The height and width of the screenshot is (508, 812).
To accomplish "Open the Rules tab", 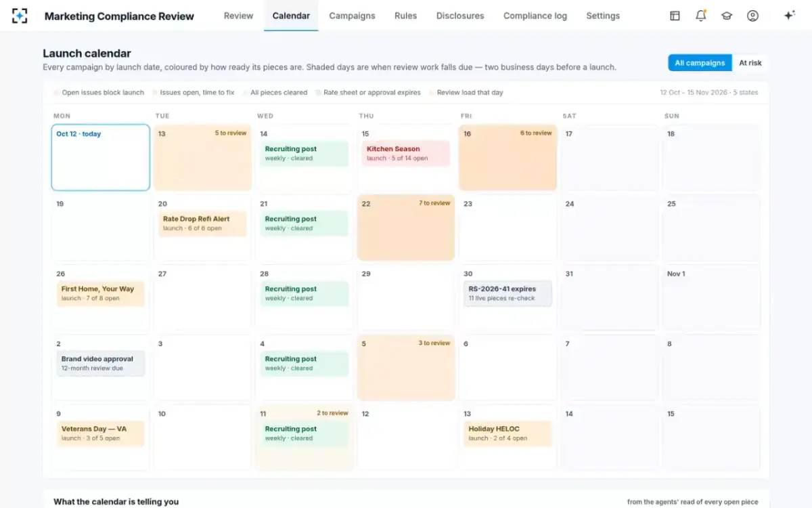I will [x=405, y=16].
